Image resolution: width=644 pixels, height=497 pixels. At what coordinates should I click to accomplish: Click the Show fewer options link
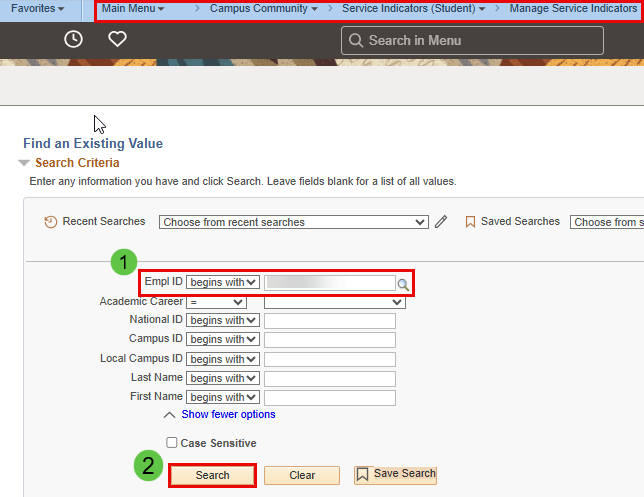(x=228, y=414)
